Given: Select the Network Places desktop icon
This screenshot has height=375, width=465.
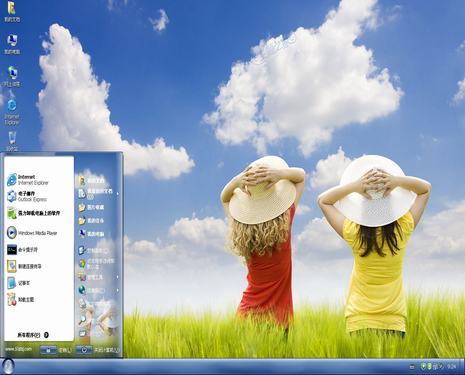Looking at the screenshot, I should pos(12,76).
